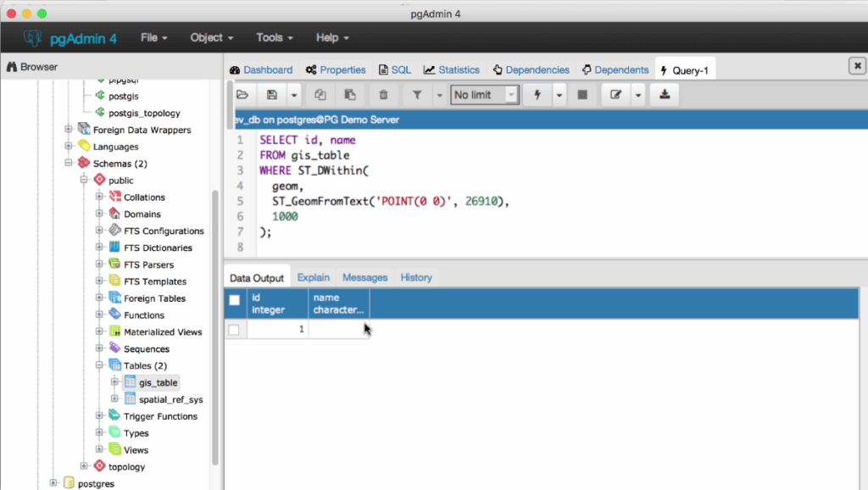Open a query file using the folder icon
Image resolution: width=868 pixels, height=490 pixels.
coord(242,94)
